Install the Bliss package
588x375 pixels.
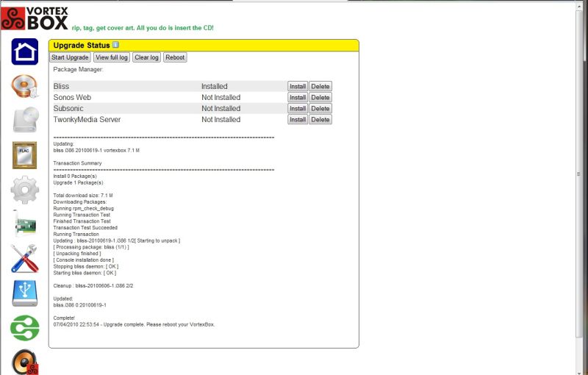pyautogui.click(x=298, y=86)
